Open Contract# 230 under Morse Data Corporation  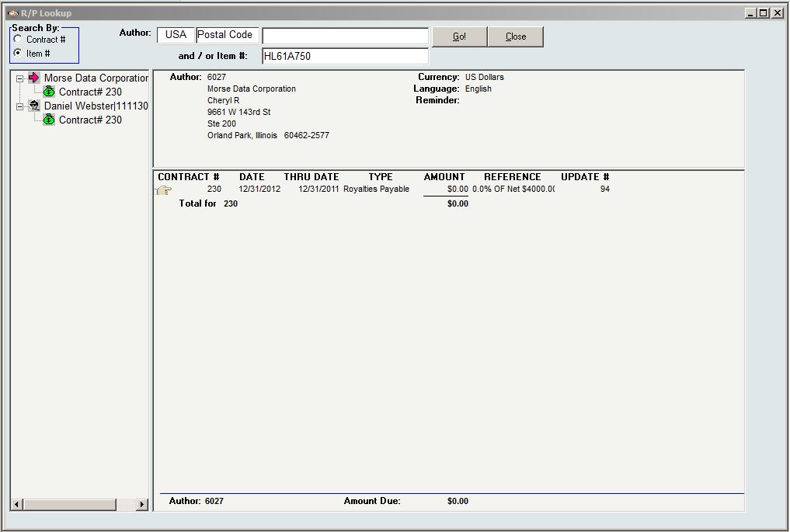click(x=90, y=92)
